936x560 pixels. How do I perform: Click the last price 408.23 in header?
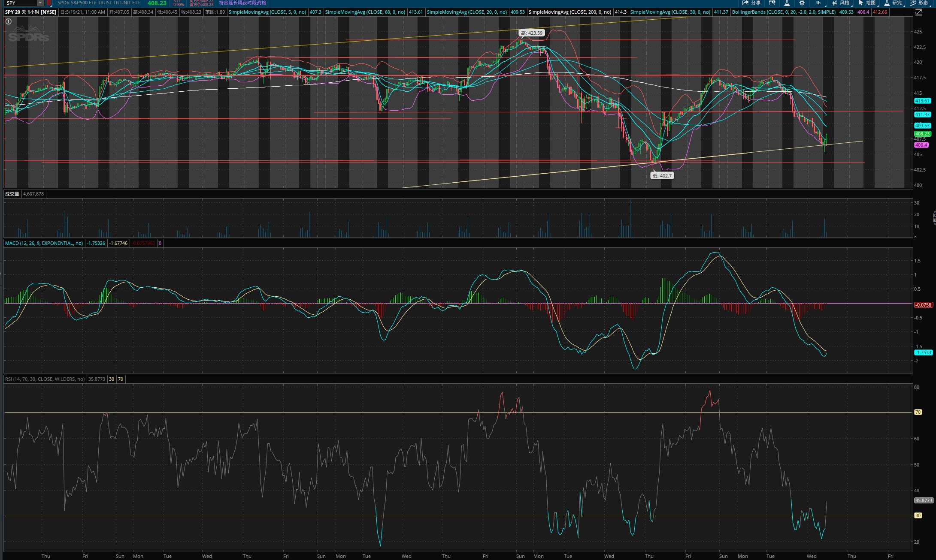(157, 3)
